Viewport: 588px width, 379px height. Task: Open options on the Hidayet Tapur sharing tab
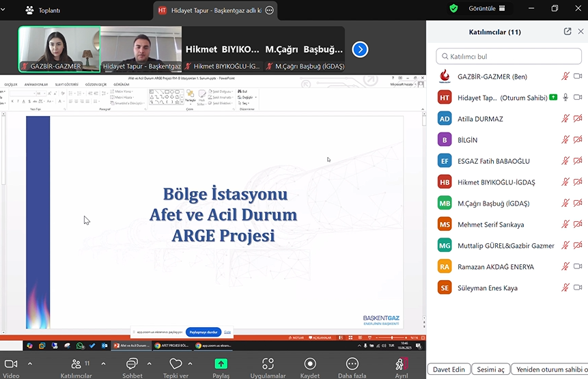tap(269, 10)
